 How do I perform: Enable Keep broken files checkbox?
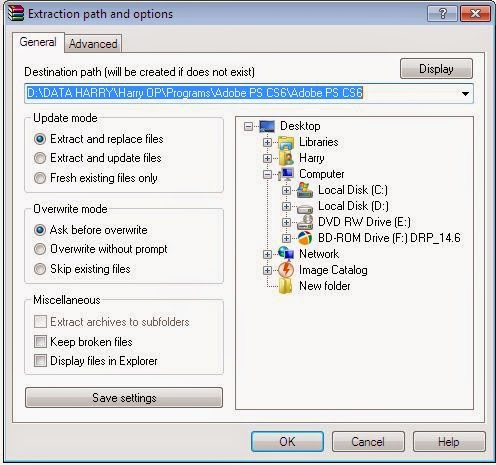click(40, 342)
